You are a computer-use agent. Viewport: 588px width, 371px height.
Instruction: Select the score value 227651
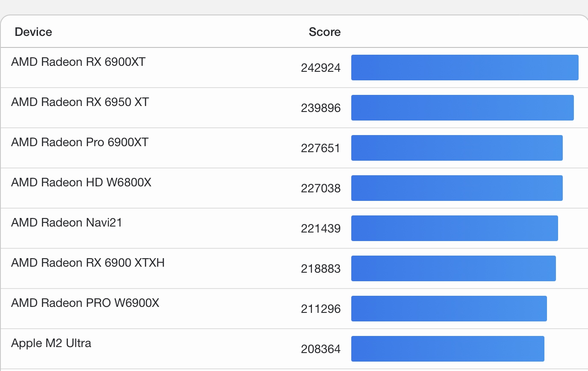click(x=321, y=148)
